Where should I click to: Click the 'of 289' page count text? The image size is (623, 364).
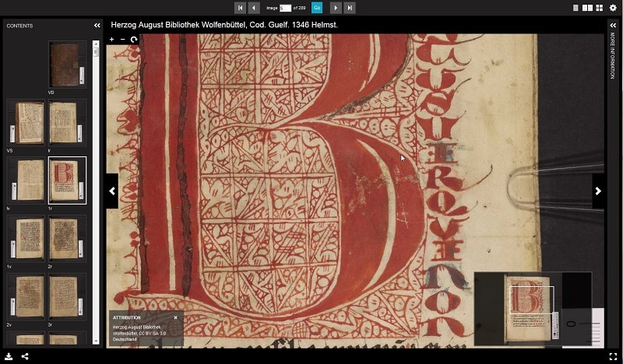point(299,8)
